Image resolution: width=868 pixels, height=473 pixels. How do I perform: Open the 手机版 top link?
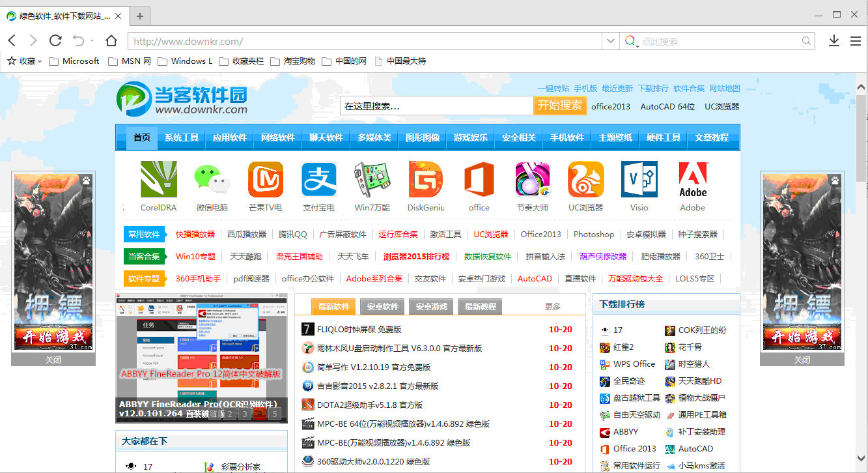pos(585,88)
